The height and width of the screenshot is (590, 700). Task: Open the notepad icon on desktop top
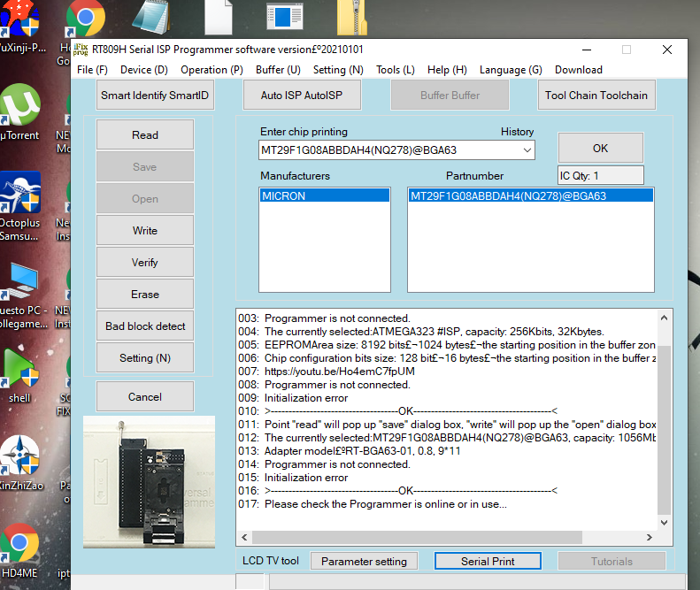click(x=150, y=17)
